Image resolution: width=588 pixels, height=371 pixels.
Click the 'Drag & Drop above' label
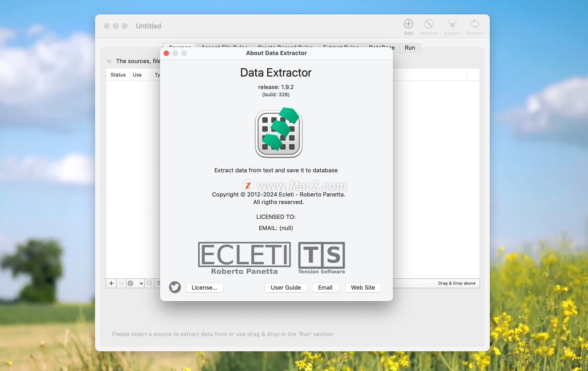(x=457, y=283)
